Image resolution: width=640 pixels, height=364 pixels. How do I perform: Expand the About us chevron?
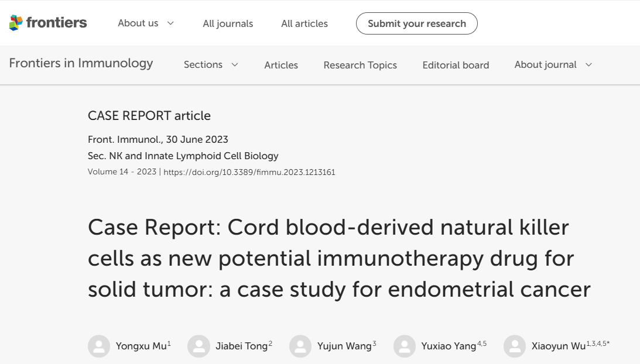[x=170, y=23]
